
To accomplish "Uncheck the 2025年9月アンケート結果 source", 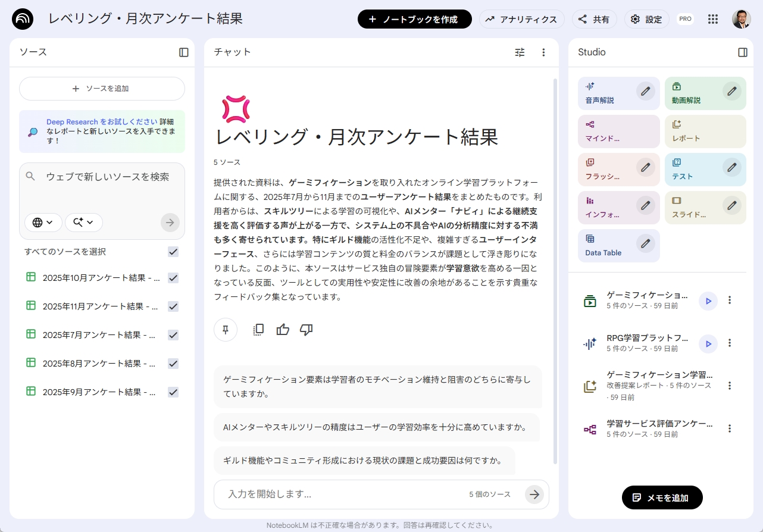I will pyautogui.click(x=173, y=392).
